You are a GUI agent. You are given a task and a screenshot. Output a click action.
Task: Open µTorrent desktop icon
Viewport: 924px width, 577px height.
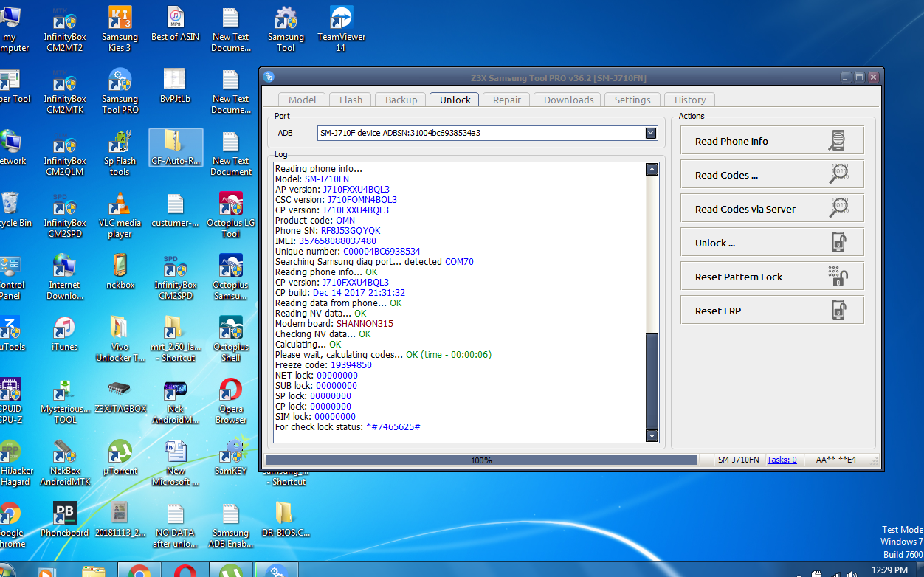pyautogui.click(x=120, y=458)
